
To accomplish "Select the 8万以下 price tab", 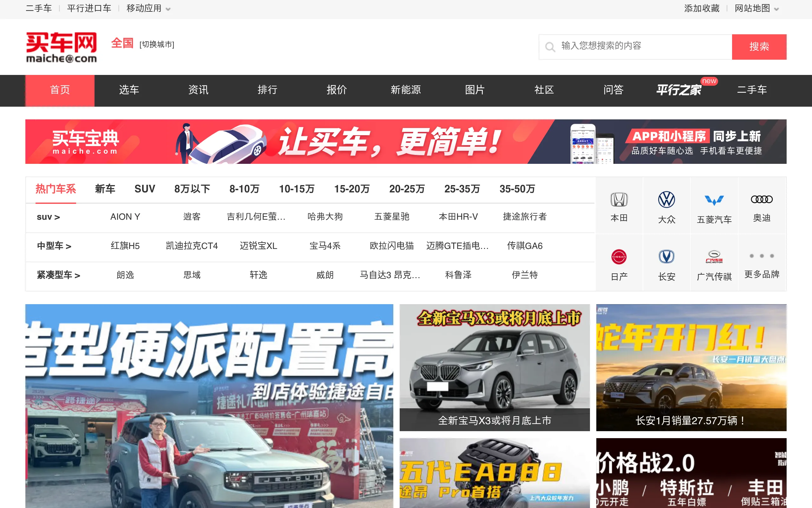I will pyautogui.click(x=192, y=189).
